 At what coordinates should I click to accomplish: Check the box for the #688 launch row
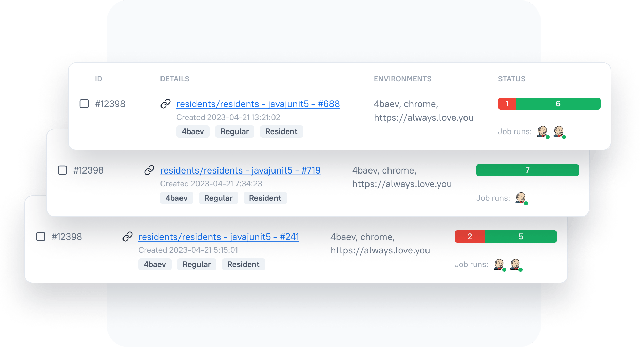coord(84,104)
